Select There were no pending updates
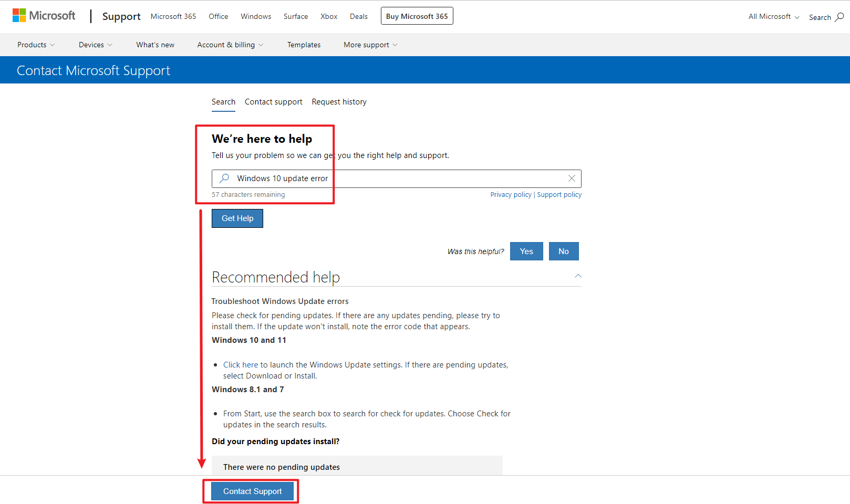850x504 pixels. pos(282,467)
